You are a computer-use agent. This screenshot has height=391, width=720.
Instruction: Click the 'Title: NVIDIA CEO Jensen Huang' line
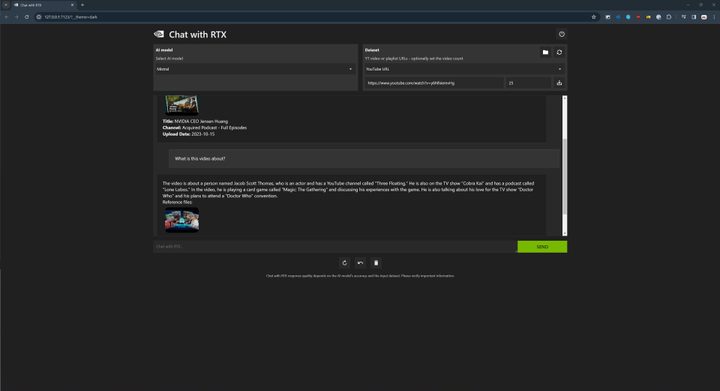coord(195,122)
